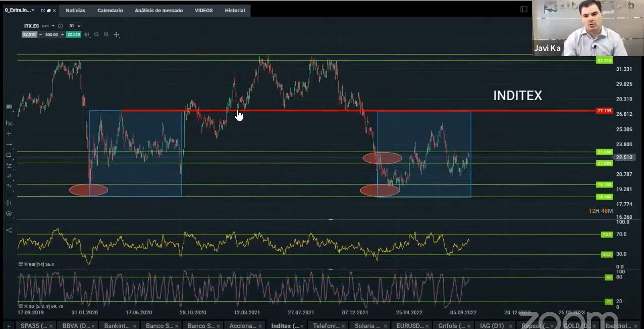644x329 pixels.
Task: Zoom out the chart with minus magnifier
Action: (96, 34)
